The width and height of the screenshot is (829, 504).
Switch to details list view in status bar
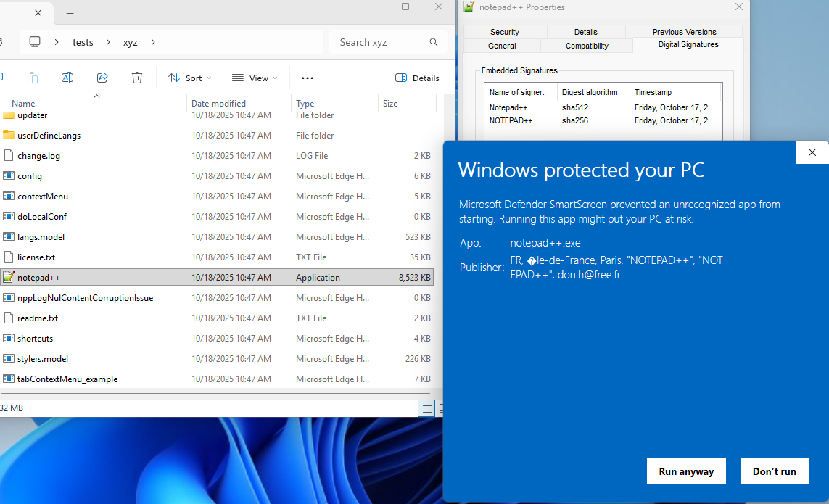427,408
